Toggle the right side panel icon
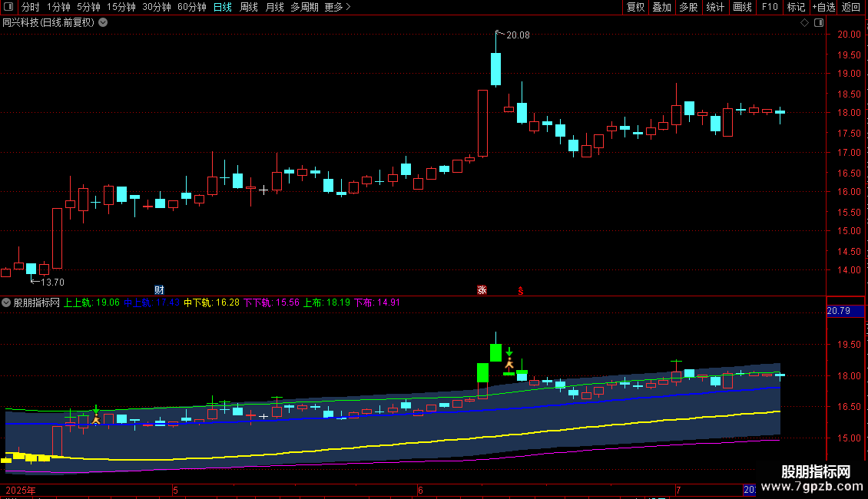The image size is (868, 499). pos(819,23)
